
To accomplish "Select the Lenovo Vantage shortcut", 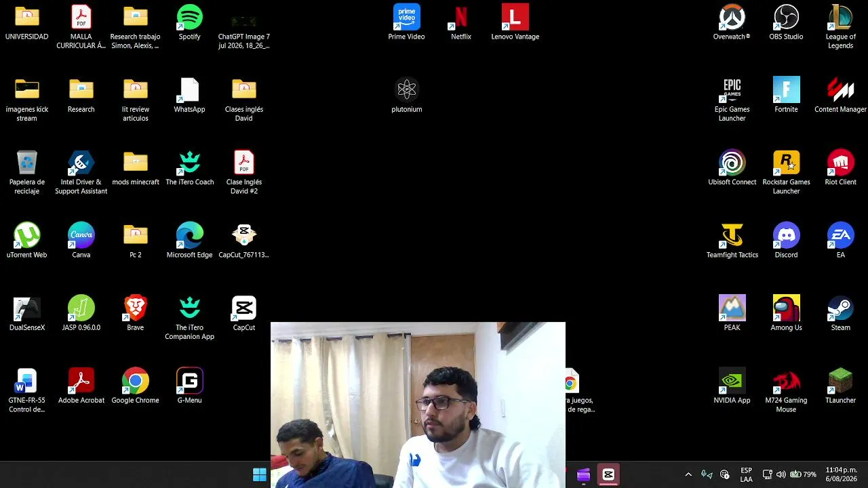I will click(515, 17).
